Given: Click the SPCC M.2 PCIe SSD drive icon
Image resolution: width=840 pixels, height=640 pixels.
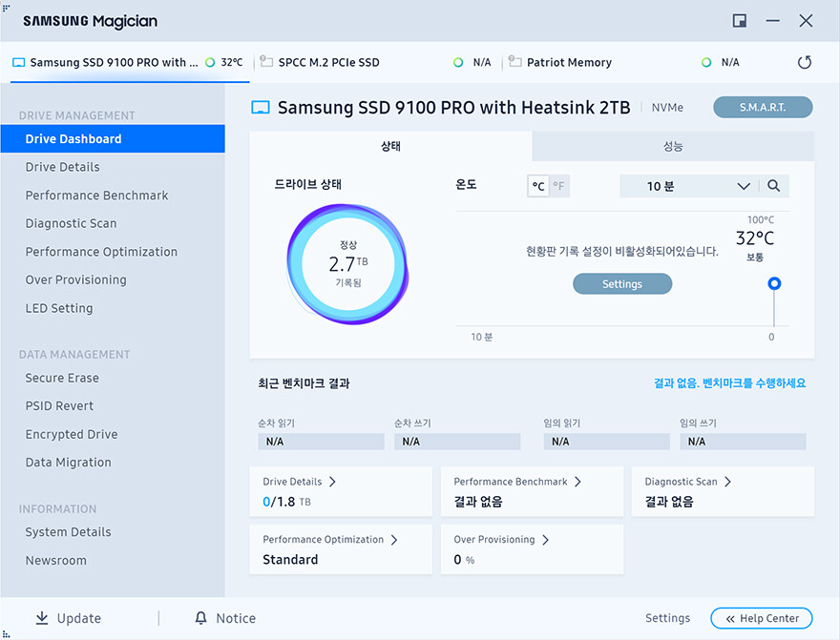Looking at the screenshot, I should click(x=266, y=62).
